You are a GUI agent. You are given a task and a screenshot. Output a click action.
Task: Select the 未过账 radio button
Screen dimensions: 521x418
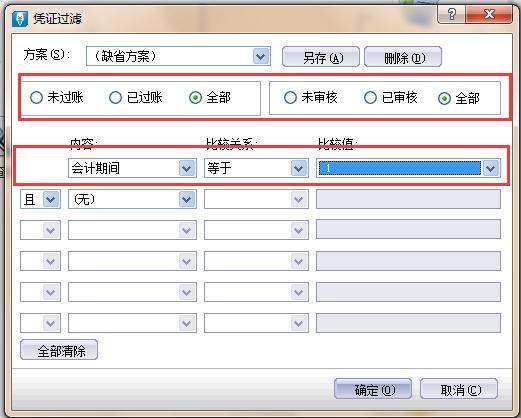[36, 98]
